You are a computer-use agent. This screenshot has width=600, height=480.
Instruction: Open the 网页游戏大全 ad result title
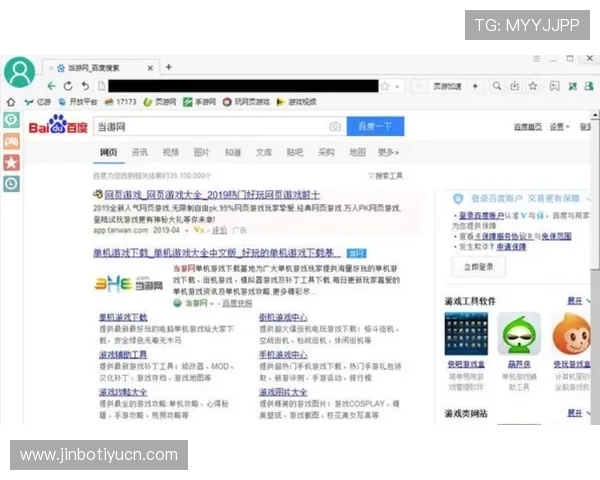point(212,195)
